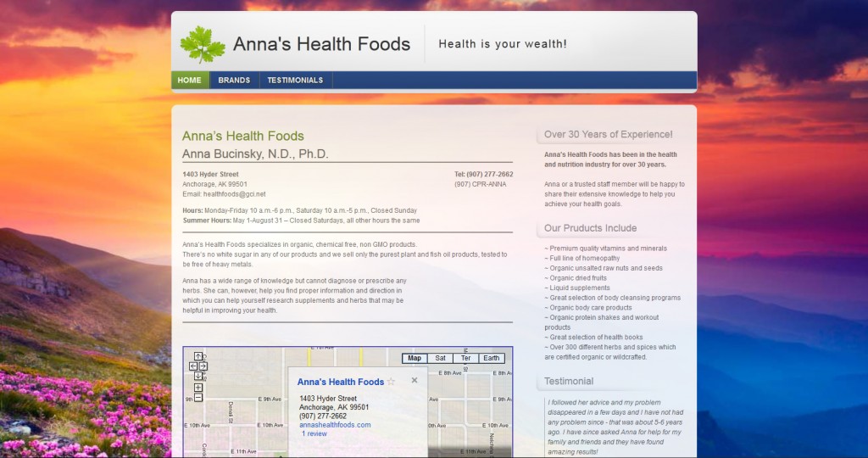The image size is (868, 458).
Task: Pan the map down with the arrow
Action: (x=198, y=376)
